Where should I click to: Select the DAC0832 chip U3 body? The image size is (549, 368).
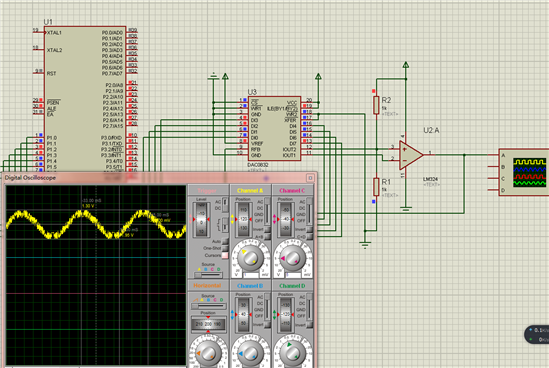274,129
